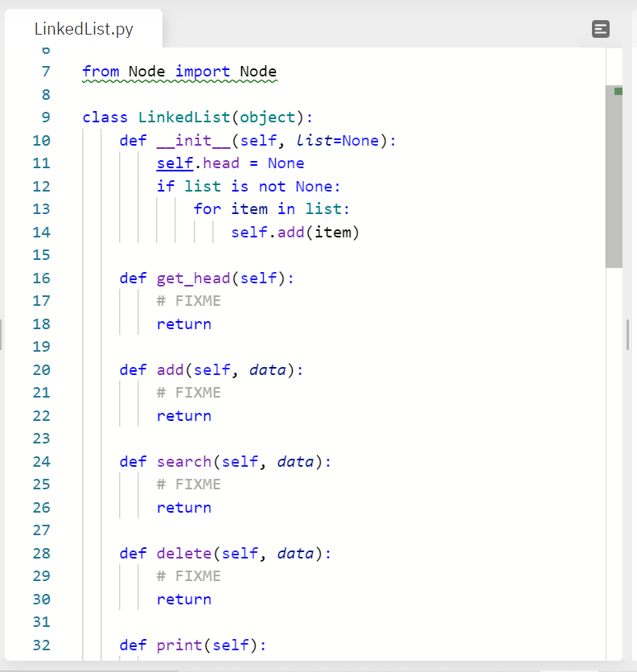Image resolution: width=637 pixels, height=672 pixels.
Task: Click line number 28 in gutter
Action: tap(42, 553)
